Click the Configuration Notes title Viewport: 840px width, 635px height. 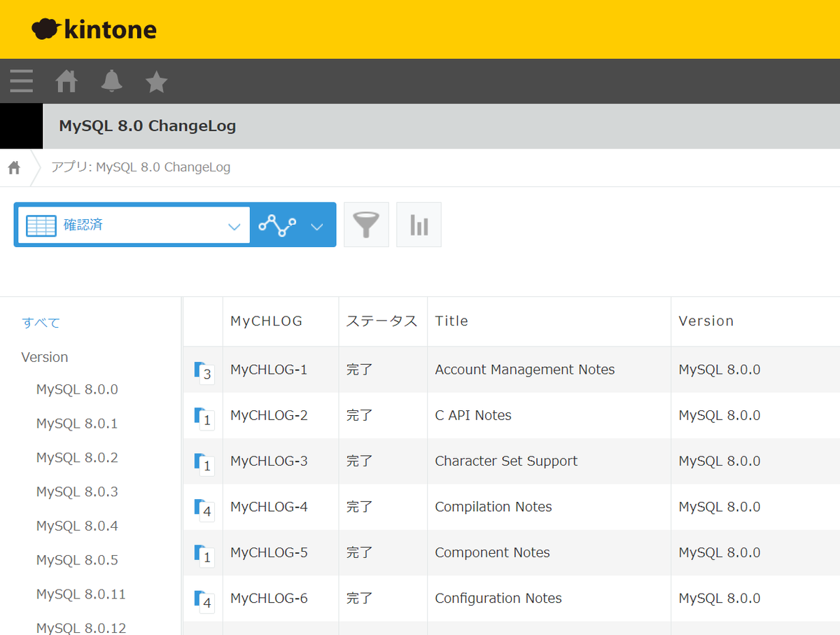tap(498, 599)
